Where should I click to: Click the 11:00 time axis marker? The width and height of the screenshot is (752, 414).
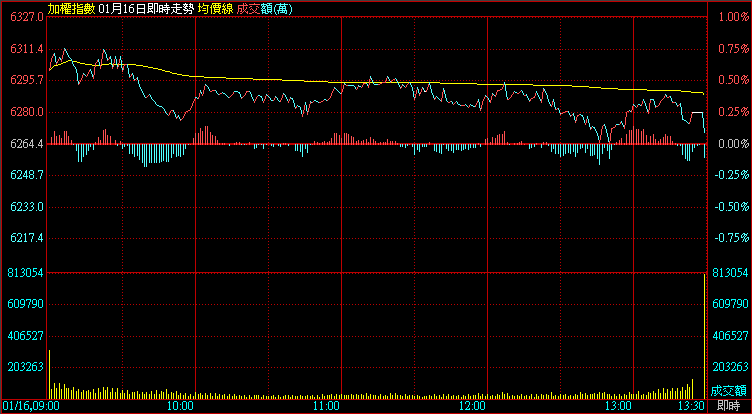click(x=326, y=406)
